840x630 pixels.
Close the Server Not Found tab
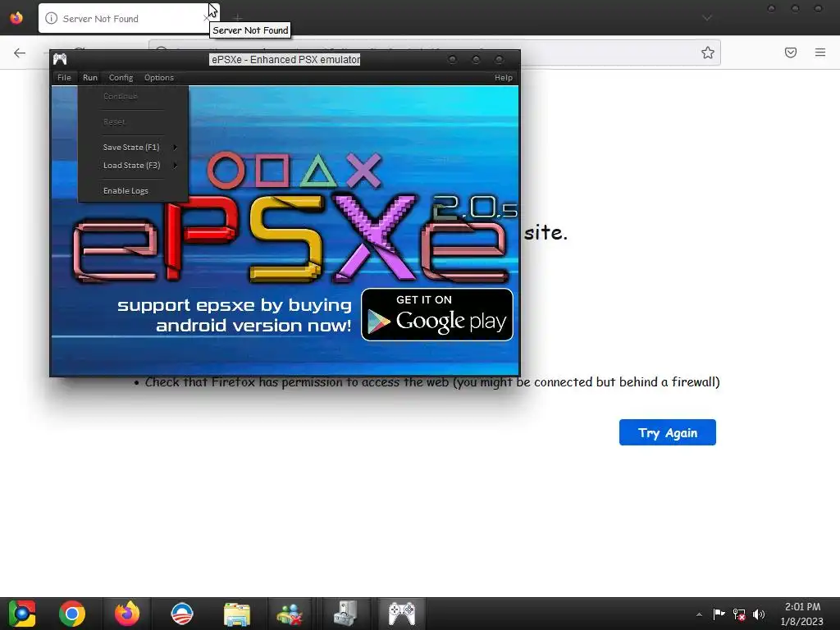(x=208, y=19)
